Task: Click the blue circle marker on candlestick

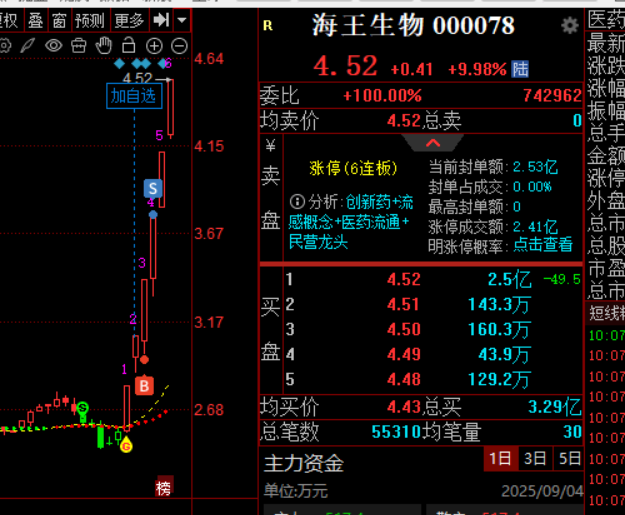Action: click(x=153, y=215)
